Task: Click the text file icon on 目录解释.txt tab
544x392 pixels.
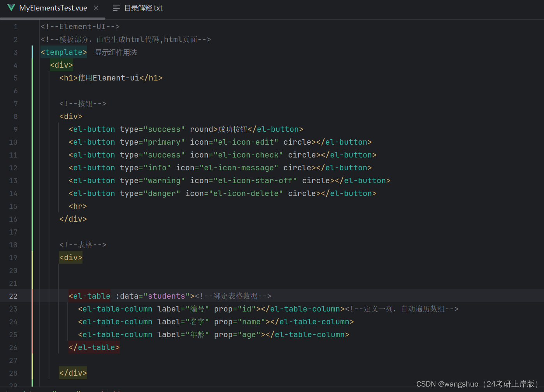Action: 116,8
